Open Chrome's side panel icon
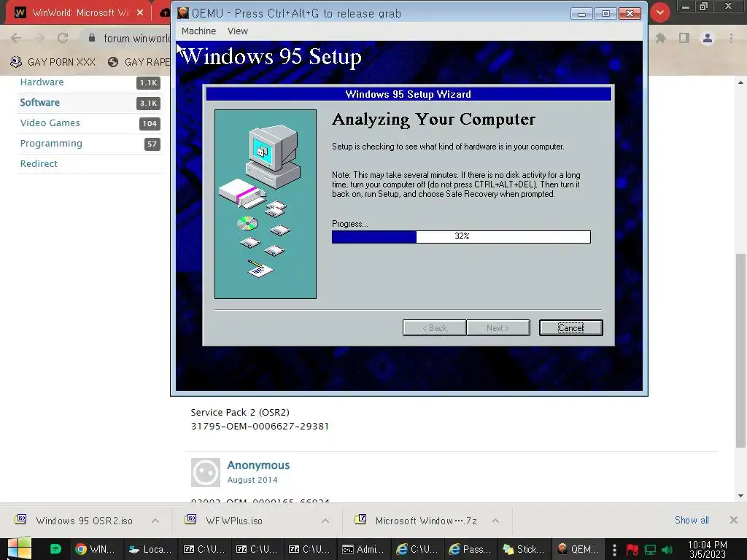This screenshot has height=560, width=747. (x=684, y=38)
